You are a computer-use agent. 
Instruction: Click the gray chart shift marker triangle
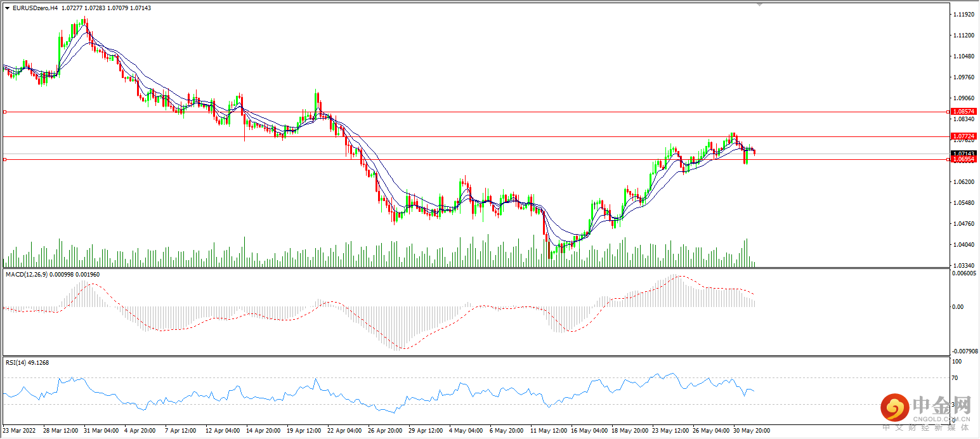(760, 4)
